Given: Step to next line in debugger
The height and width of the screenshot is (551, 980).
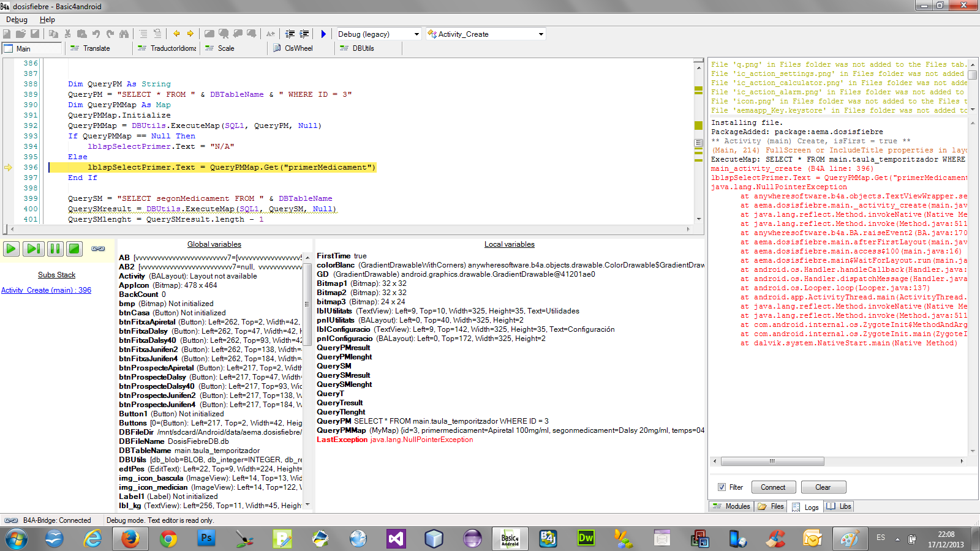Looking at the screenshot, I should click(33, 249).
